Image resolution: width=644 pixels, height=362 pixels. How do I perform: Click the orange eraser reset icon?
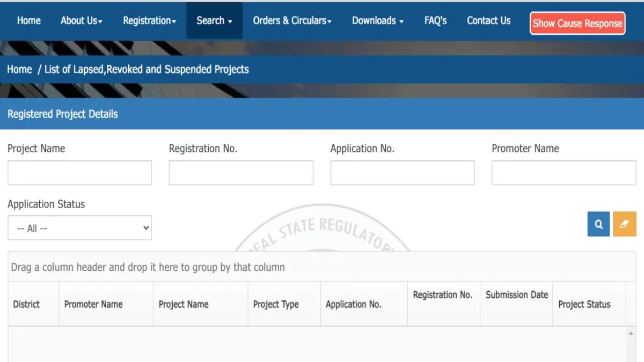pos(624,224)
